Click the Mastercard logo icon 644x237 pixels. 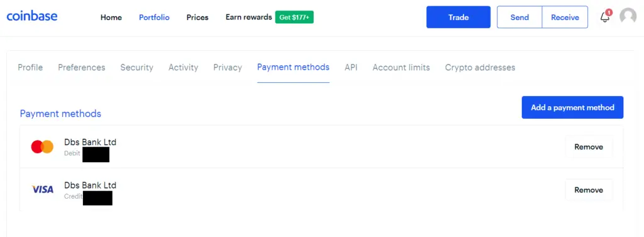click(42, 146)
